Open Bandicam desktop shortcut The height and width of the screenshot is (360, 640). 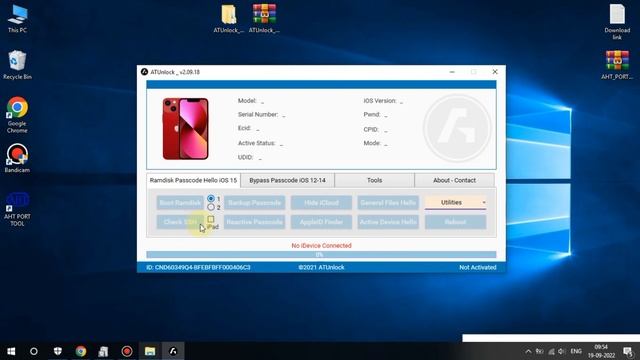17,158
